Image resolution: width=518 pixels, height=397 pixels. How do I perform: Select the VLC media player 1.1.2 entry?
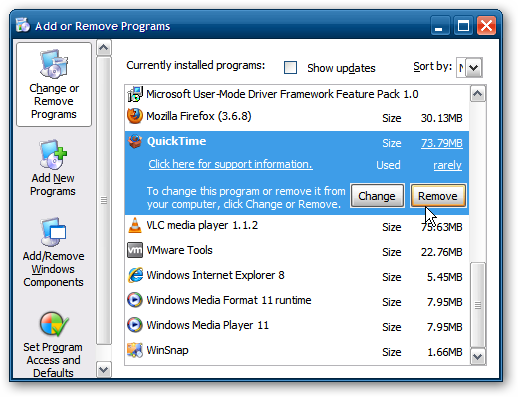click(297, 226)
